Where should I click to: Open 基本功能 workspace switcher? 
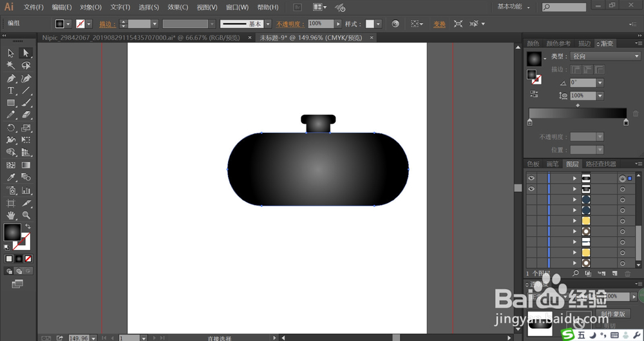click(513, 6)
